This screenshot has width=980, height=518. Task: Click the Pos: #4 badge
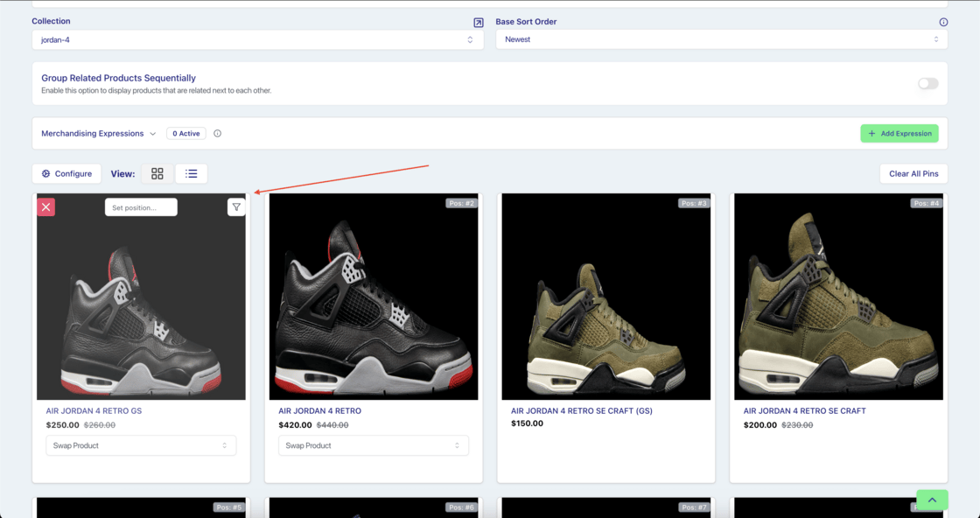(927, 203)
